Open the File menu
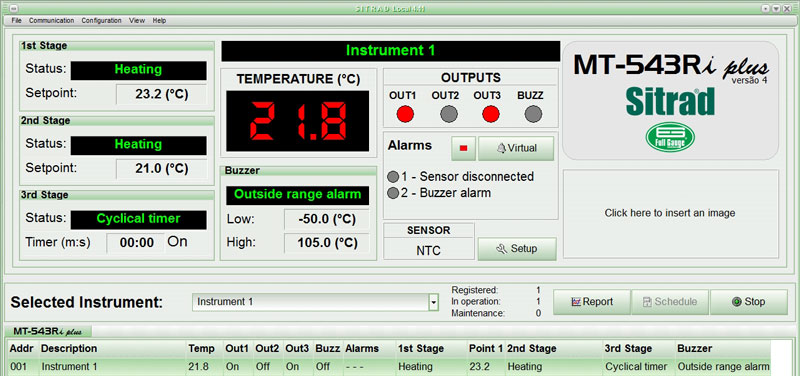 (16, 20)
